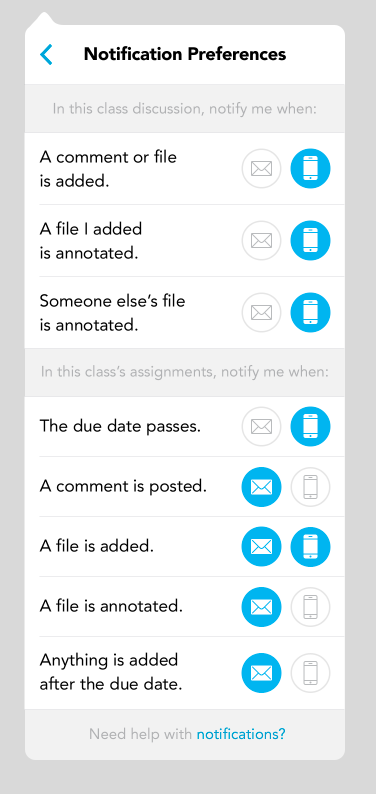Disable email for 'A comment is posted'
This screenshot has height=794, width=376.
tap(261, 487)
